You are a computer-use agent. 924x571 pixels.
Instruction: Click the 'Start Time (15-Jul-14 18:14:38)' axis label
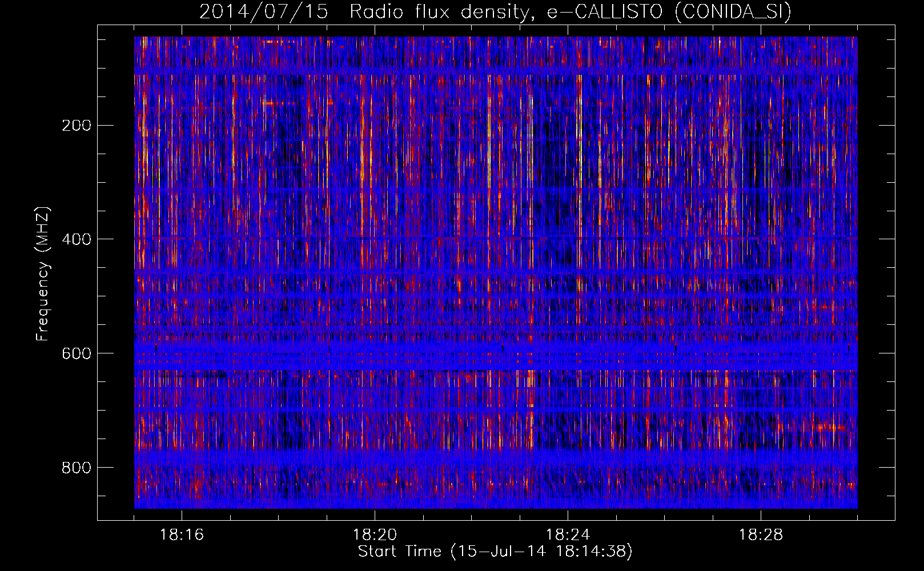(495, 552)
